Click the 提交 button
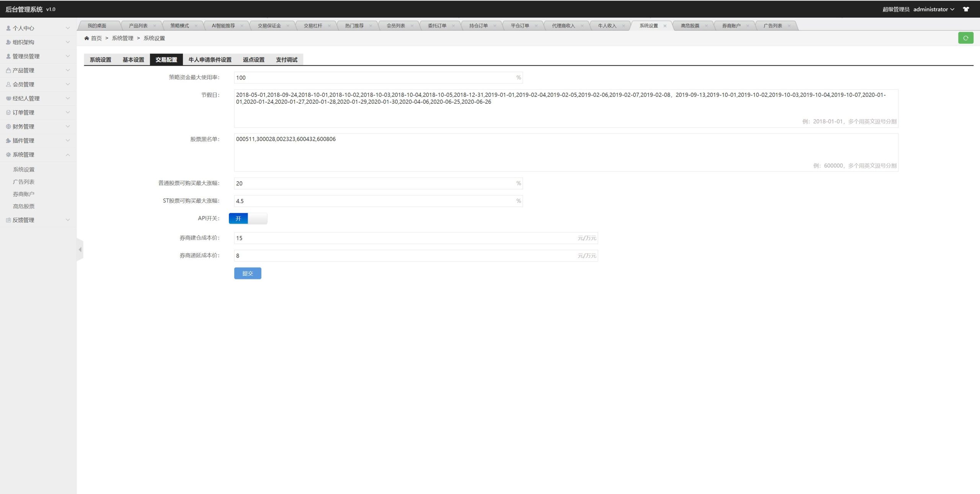980x494 pixels. (x=248, y=274)
